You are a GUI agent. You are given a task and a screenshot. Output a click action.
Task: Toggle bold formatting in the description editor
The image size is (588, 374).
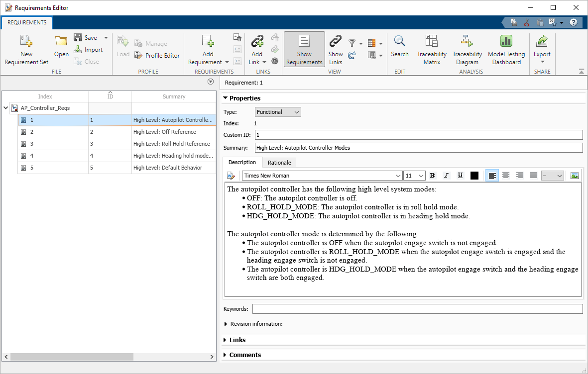click(x=432, y=175)
